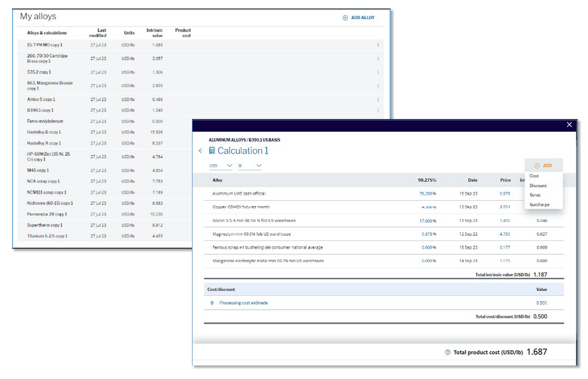This screenshot has height=379, width=588.
Task: Open the Hastelloy B copy 1 alloy row
Action: pos(44,132)
